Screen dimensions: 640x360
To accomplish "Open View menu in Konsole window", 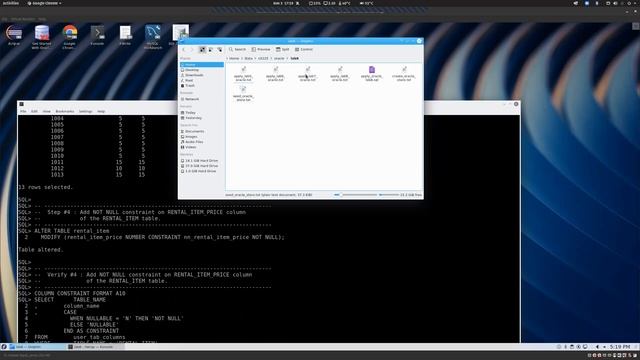I will point(47,111).
